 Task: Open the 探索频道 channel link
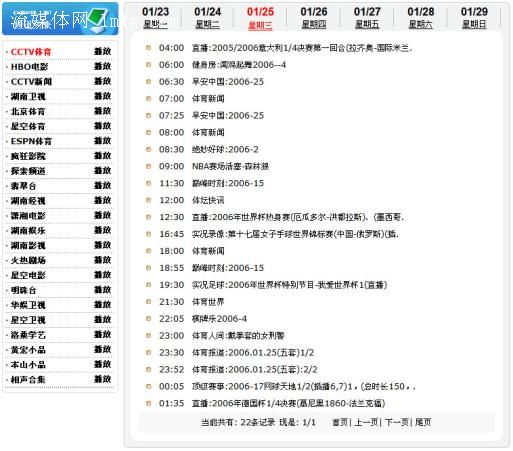(x=28, y=171)
